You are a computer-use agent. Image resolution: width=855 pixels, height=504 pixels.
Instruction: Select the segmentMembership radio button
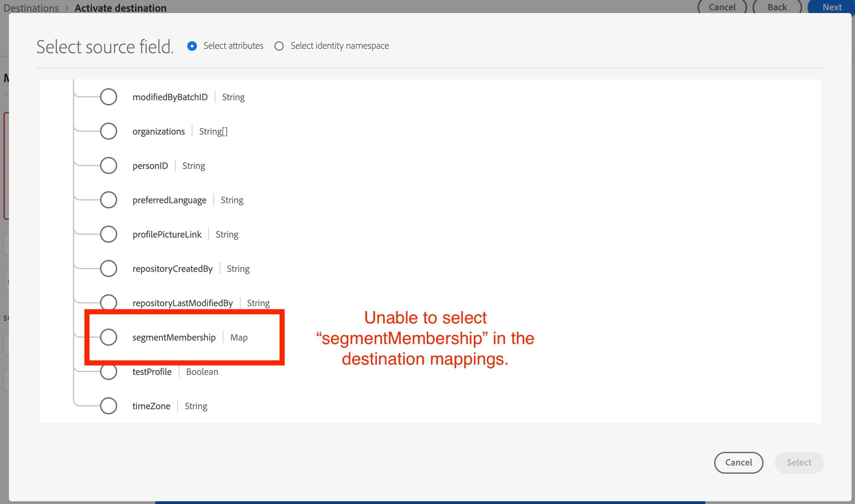[x=108, y=337]
